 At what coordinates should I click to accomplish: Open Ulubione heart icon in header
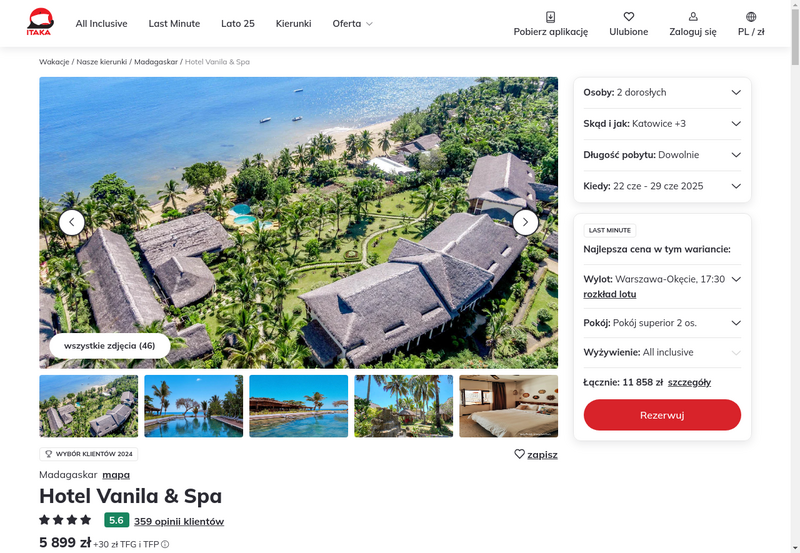(x=629, y=17)
